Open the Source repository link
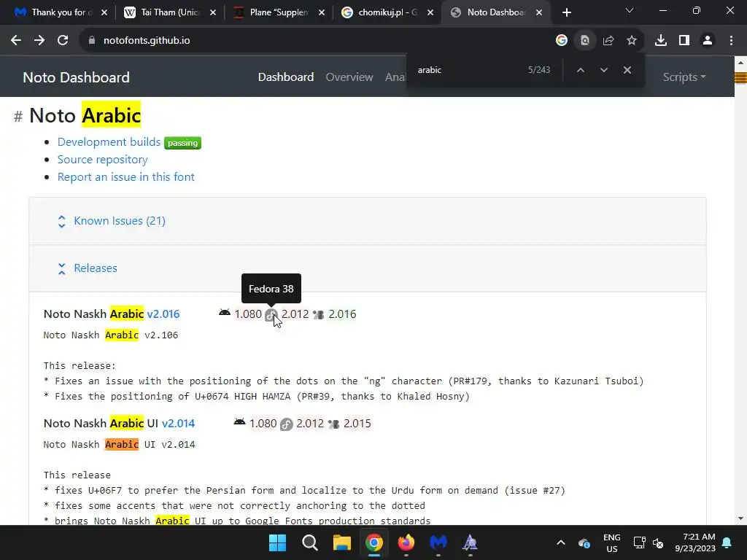 point(102,160)
